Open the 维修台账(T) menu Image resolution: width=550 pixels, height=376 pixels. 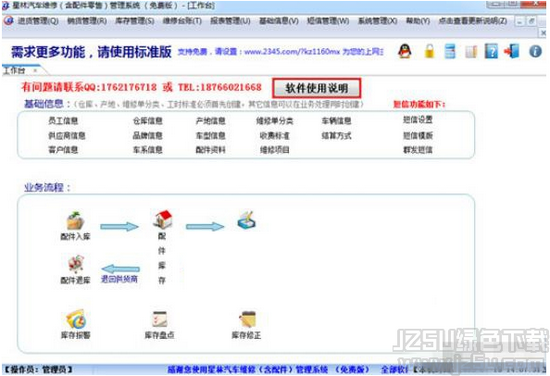[182, 21]
